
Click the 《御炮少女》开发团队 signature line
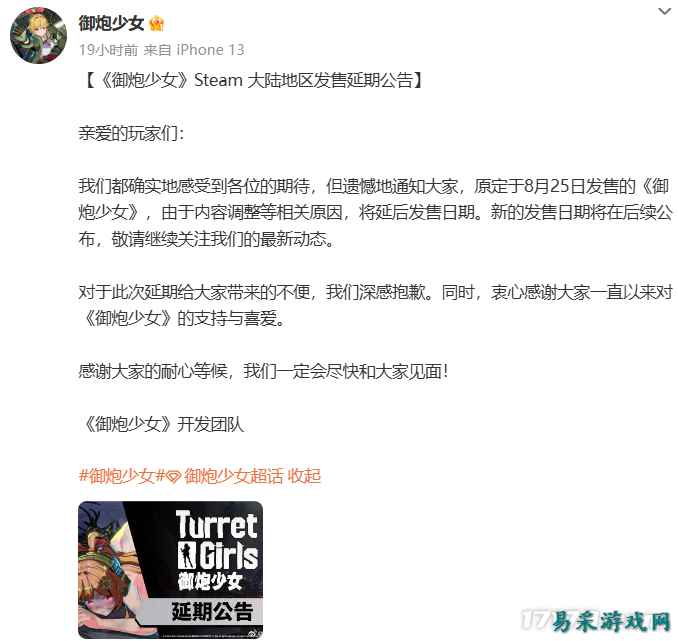[162, 424]
